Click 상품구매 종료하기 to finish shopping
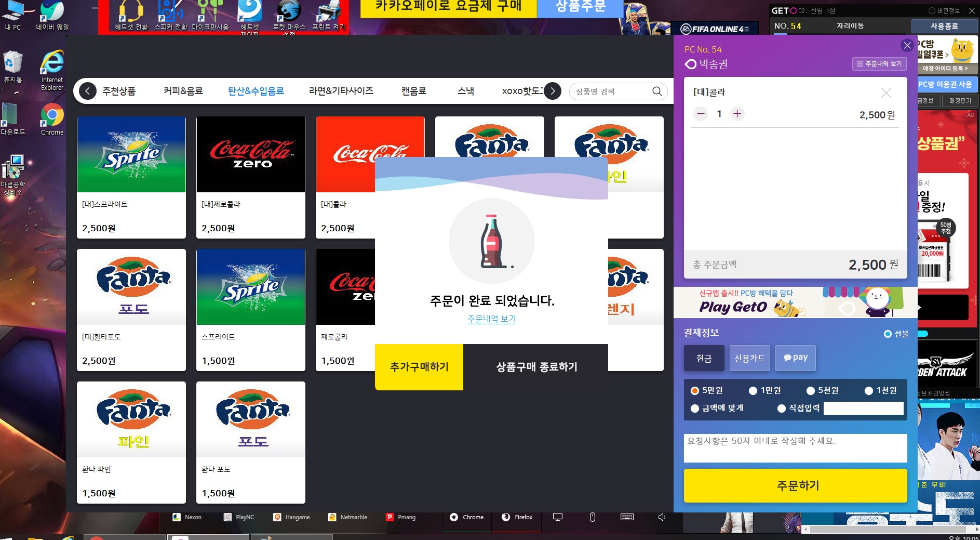Viewport: 980px width, 540px height. click(536, 367)
